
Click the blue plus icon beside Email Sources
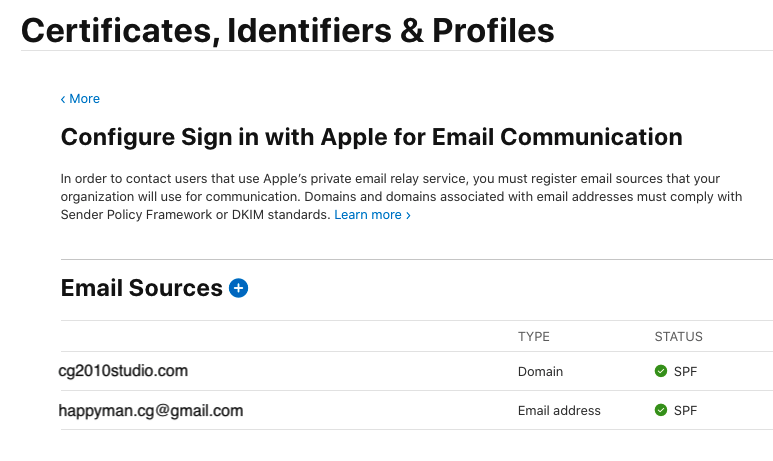(x=238, y=289)
